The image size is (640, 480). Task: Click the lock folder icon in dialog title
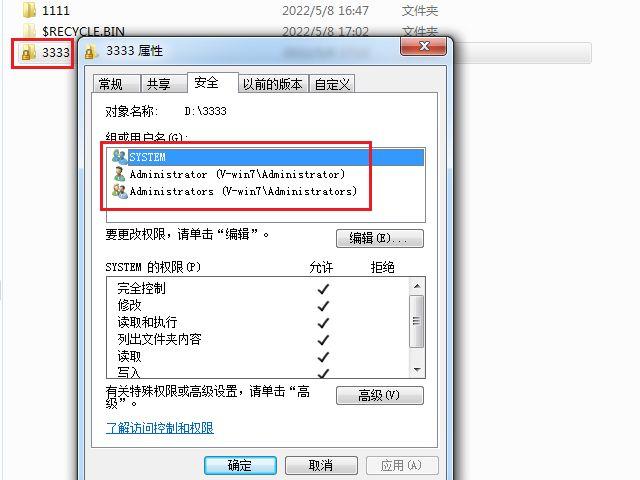(x=91, y=52)
